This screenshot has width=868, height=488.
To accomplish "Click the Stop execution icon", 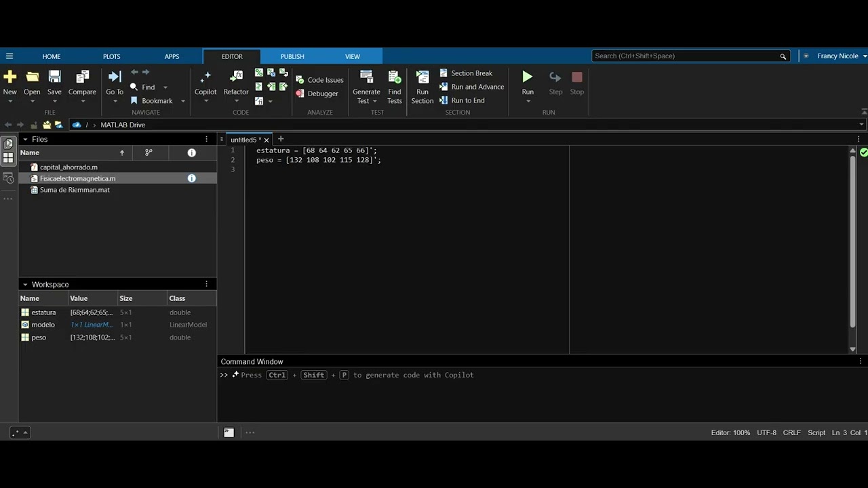I will click(577, 77).
